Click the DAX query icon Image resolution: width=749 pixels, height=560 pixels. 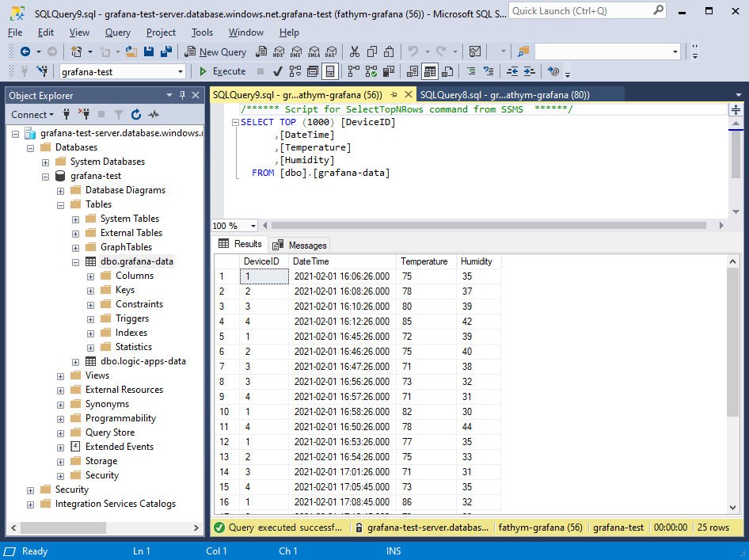[x=331, y=51]
